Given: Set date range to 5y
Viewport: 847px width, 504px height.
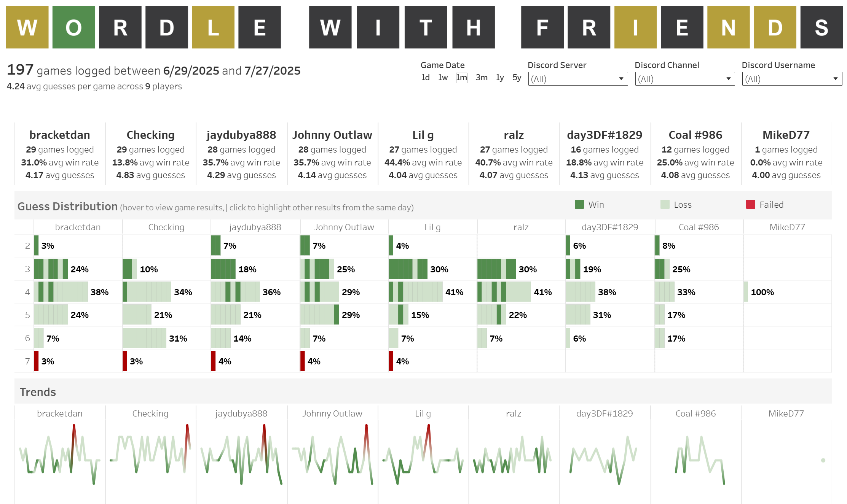Looking at the screenshot, I should [517, 78].
